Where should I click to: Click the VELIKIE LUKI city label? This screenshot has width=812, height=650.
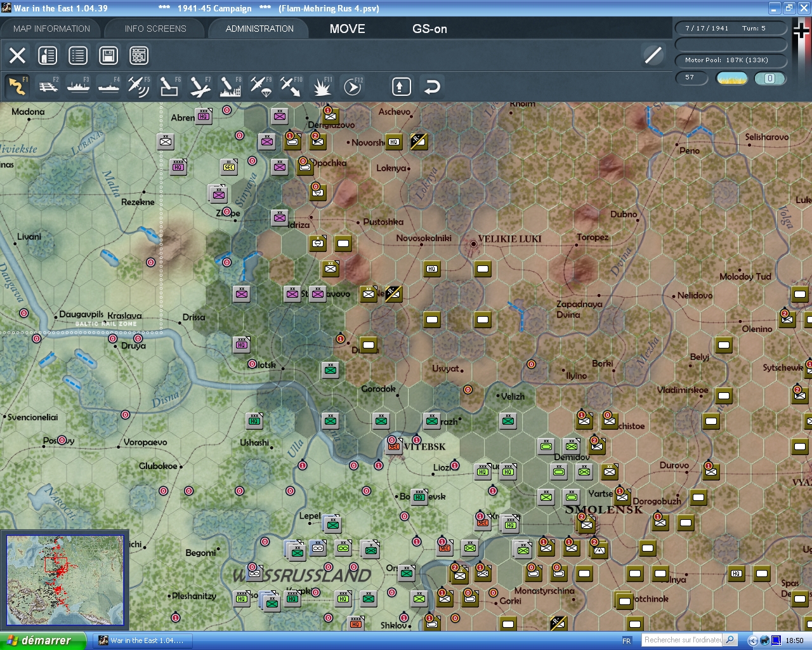[510, 239]
